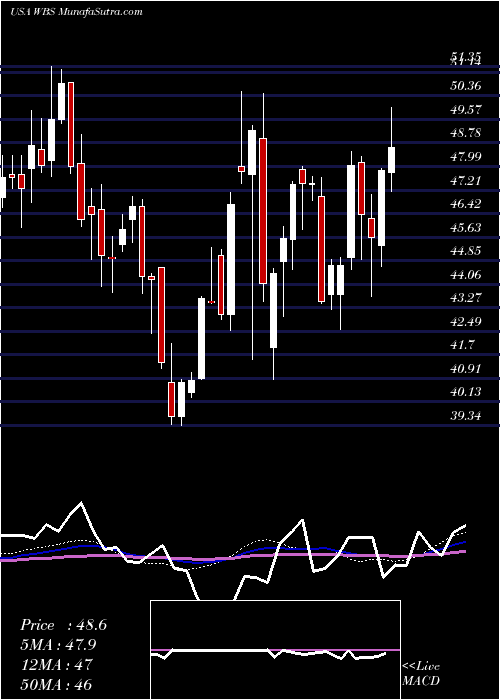Click the Price : 48.6 readout
Screen dimensions: 500x700
(63, 625)
